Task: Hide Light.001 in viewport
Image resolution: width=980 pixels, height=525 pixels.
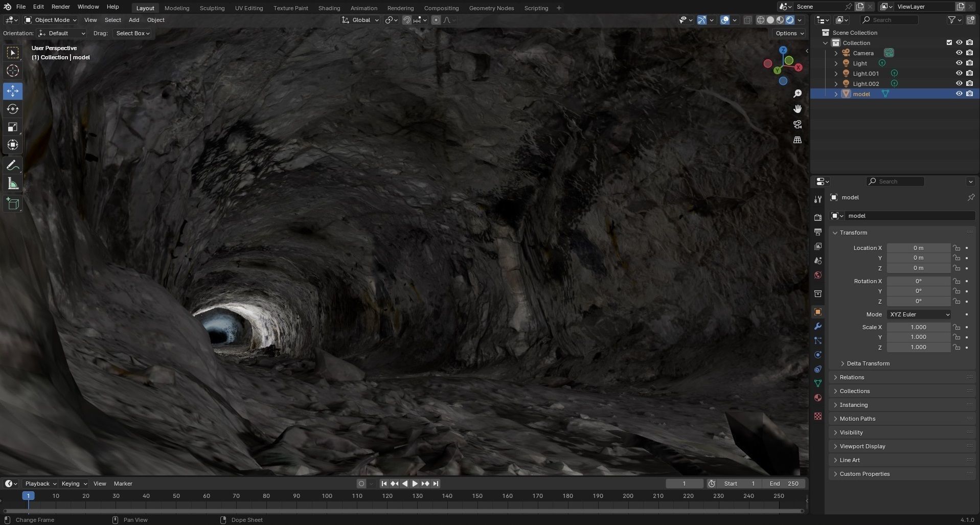Action: coord(959,73)
